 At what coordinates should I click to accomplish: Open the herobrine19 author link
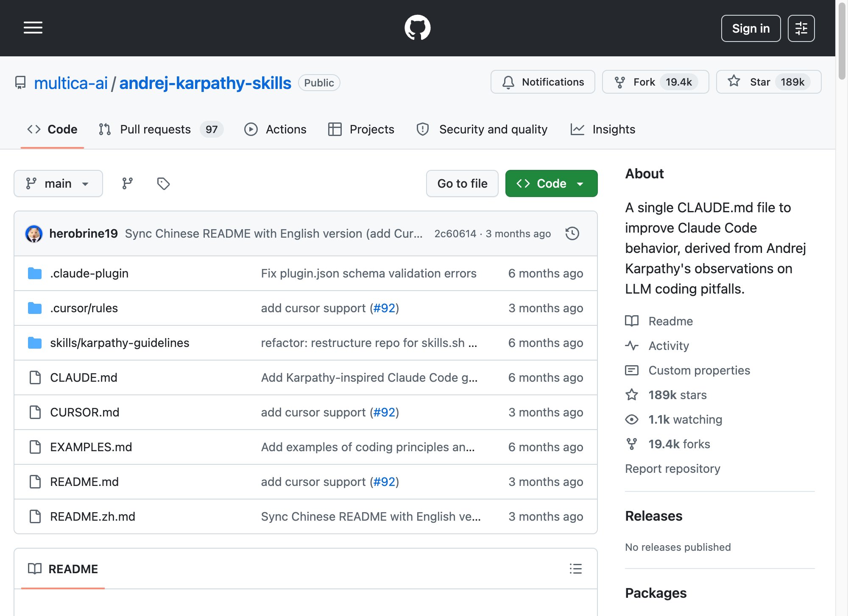tap(84, 233)
